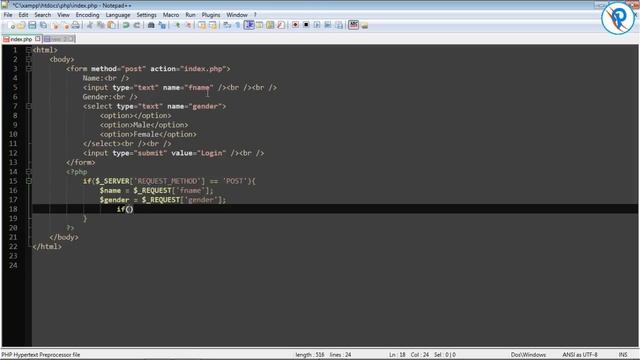Open the user defined language dialog icon

(x=259, y=25)
